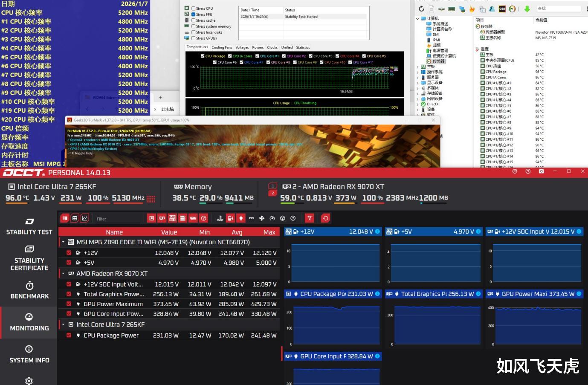This screenshot has width=588, height=385.
Task: Uncheck CPU Package graph checkbox
Action: coord(203,56)
